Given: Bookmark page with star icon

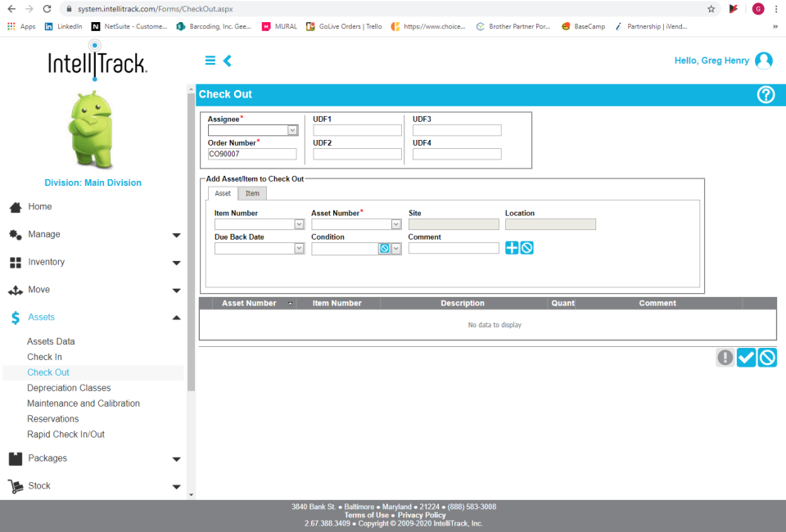Looking at the screenshot, I should 711,9.
